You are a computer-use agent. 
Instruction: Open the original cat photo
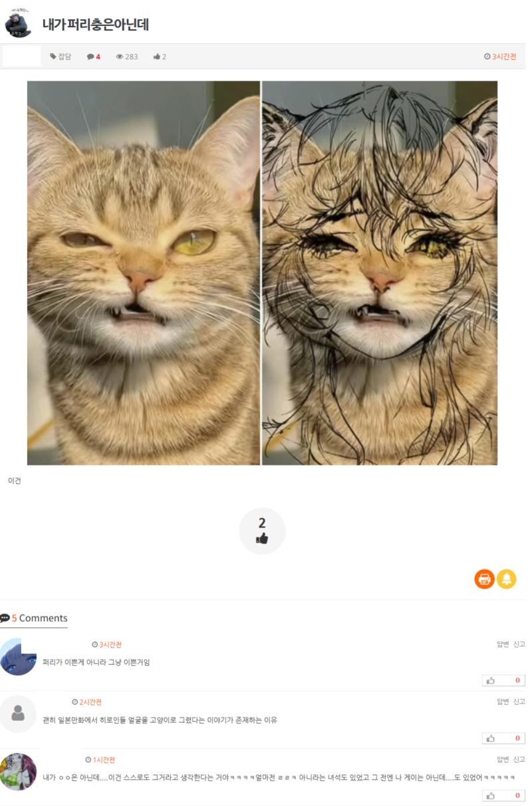tap(144, 273)
